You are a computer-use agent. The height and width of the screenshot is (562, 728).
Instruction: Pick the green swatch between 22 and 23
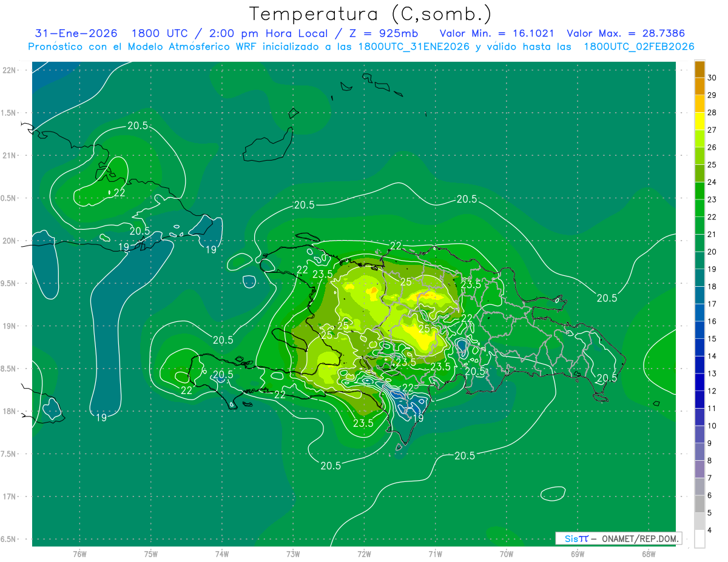pyautogui.click(x=699, y=208)
